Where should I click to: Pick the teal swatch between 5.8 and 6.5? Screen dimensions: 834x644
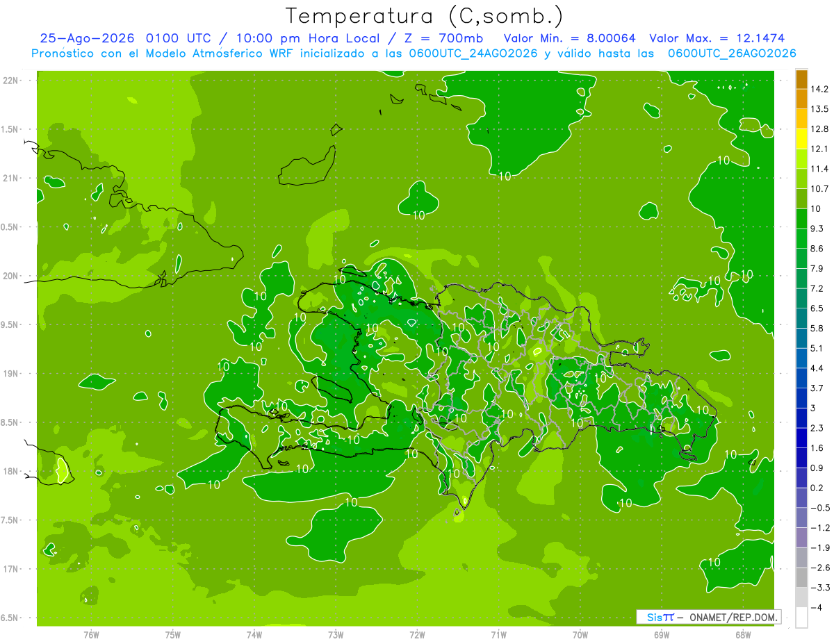click(x=801, y=317)
